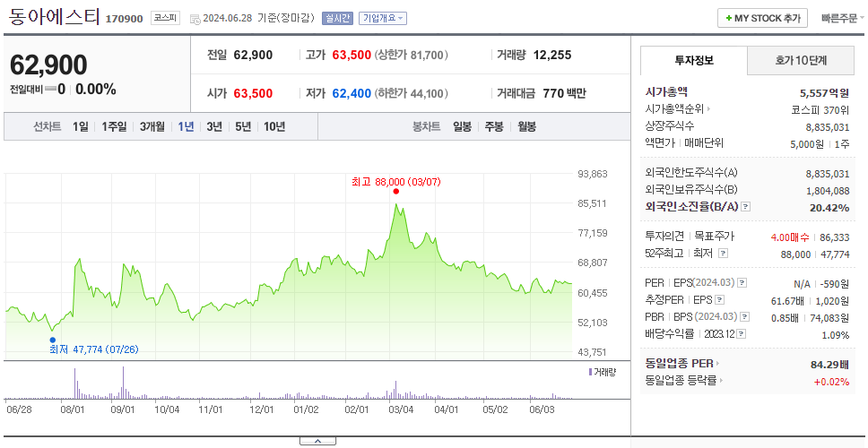Image resolution: width=868 pixels, height=448 pixels.
Task: Select the 3개월 line chart period
Action: pyautogui.click(x=152, y=126)
